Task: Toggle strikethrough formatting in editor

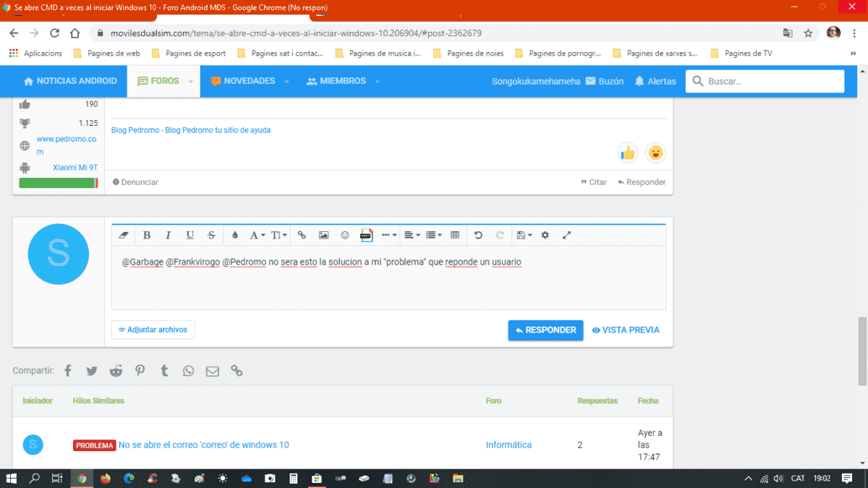Action: (211, 235)
